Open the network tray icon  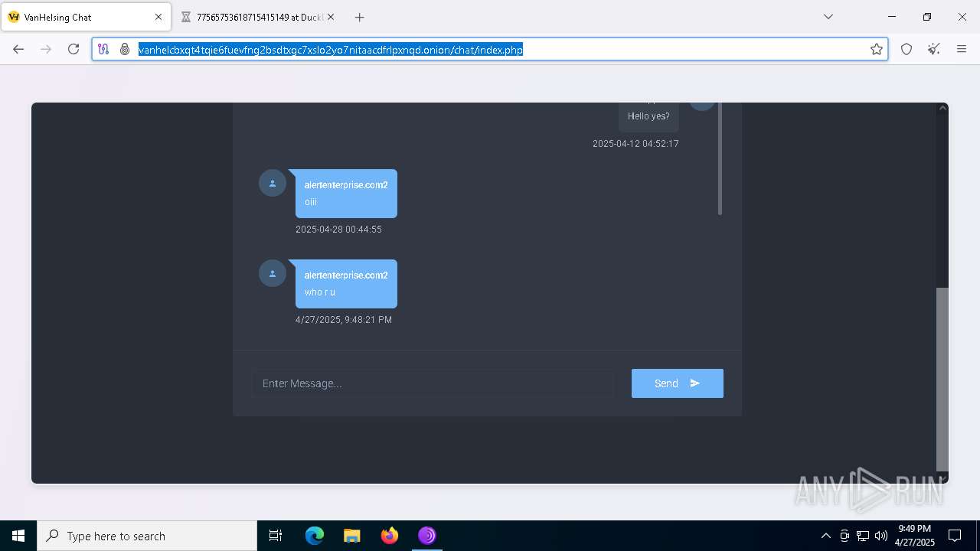(x=863, y=536)
